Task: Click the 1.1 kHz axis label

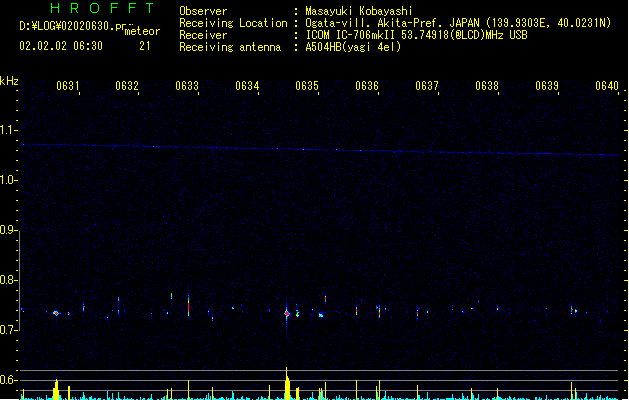Action: 9,130
